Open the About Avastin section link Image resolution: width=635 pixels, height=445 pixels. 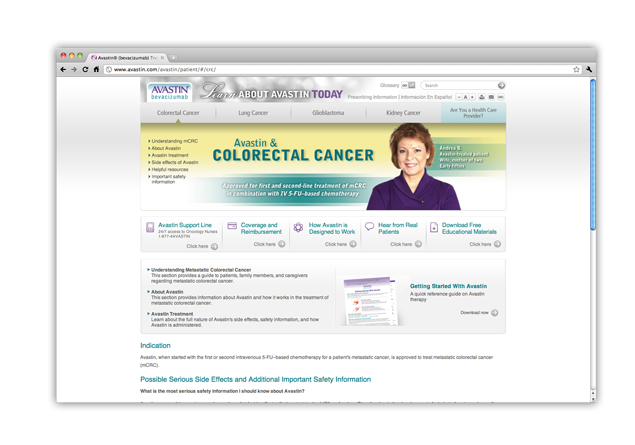click(167, 292)
